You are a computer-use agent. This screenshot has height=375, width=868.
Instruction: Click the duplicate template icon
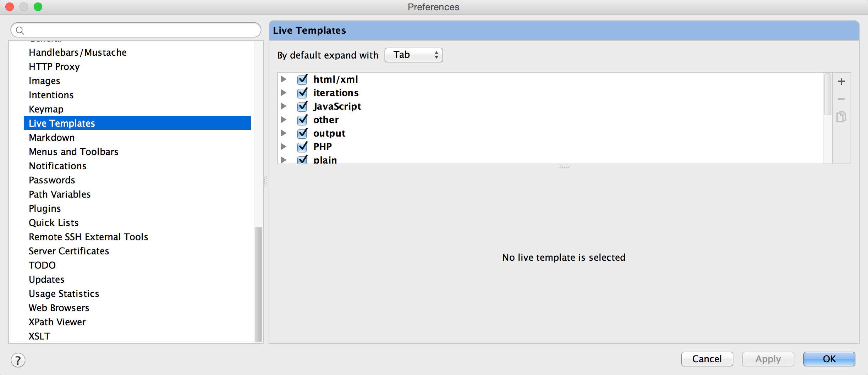(x=841, y=116)
